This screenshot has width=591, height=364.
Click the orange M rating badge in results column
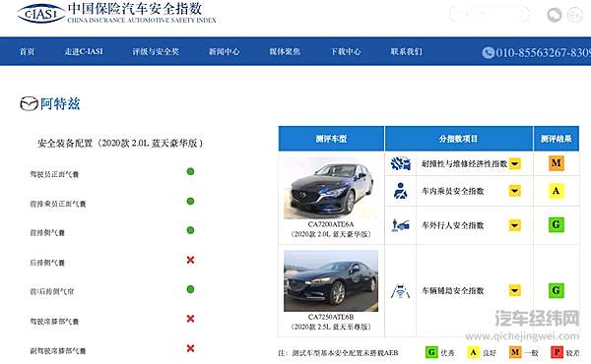pos(556,163)
